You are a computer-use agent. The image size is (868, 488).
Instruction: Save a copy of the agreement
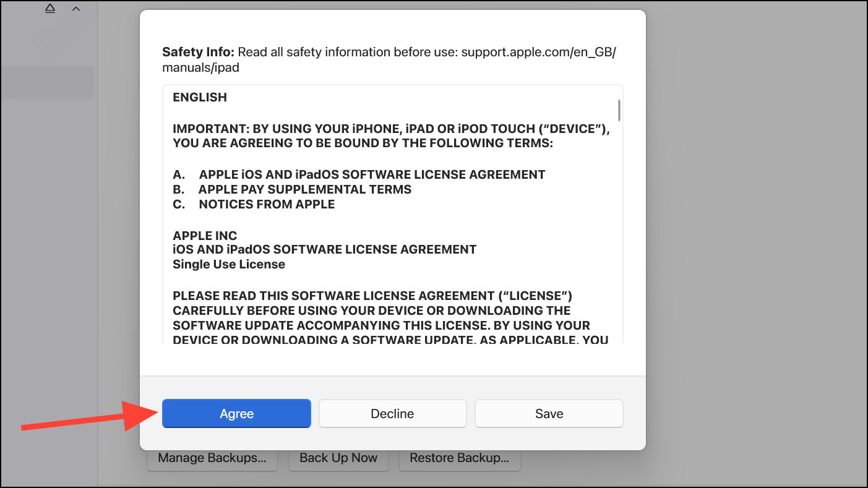(x=548, y=413)
